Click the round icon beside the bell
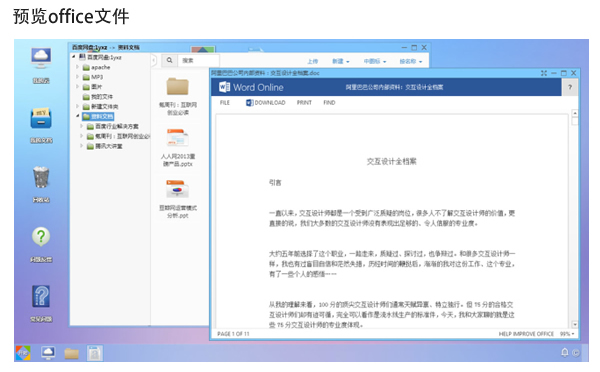Image resolution: width=600 pixels, height=372 pixels. pyautogui.click(x=576, y=353)
